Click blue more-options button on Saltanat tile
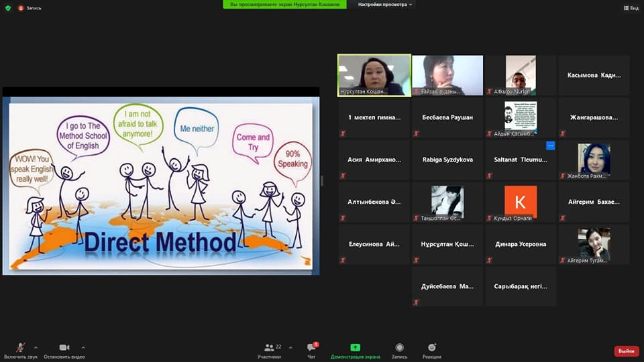This screenshot has height=362, width=644. 550,145
